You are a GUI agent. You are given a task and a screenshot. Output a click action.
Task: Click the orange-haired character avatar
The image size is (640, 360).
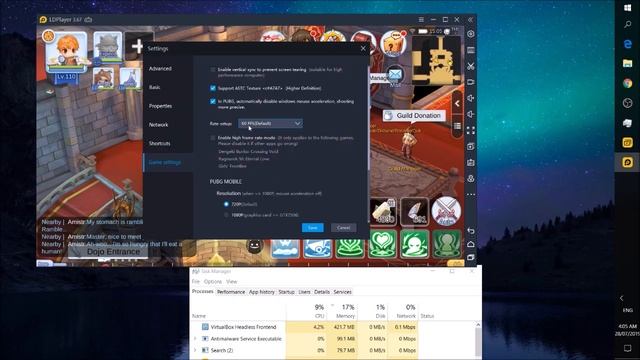click(67, 52)
